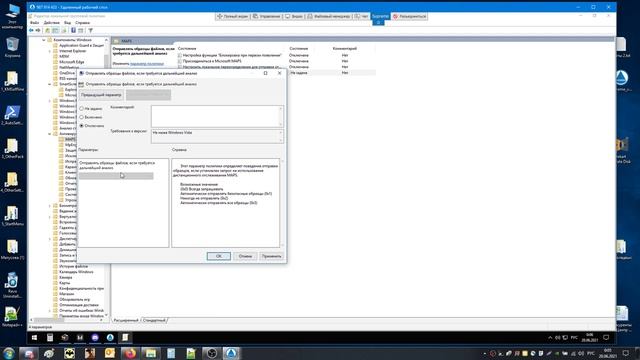Click Отмена in the policy dialog
This screenshot has height=360, width=640.
tap(245, 256)
